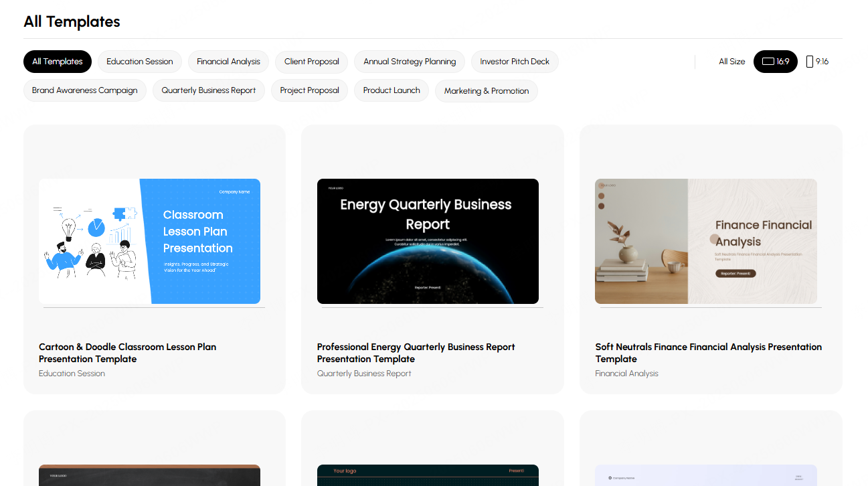Click the Finance Financial Analysis slide thumbnail

coord(705,241)
